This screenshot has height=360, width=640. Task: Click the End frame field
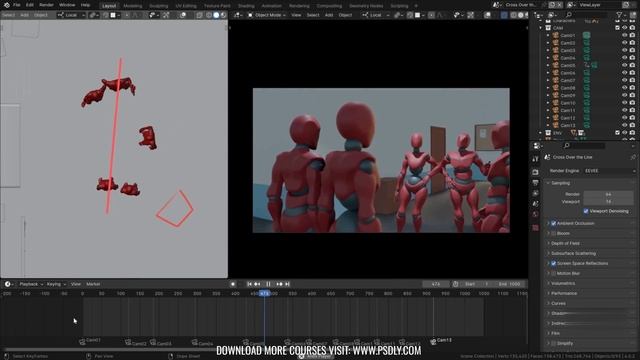click(x=509, y=284)
